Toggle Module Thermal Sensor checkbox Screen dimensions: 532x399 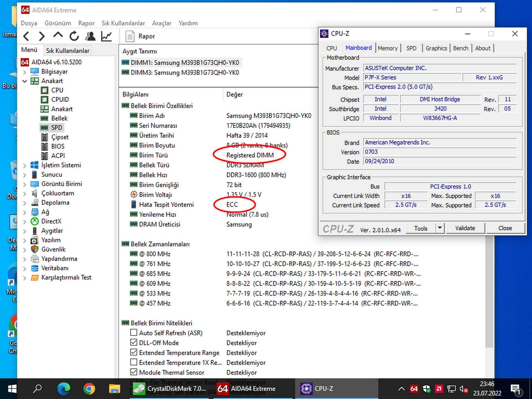(134, 372)
